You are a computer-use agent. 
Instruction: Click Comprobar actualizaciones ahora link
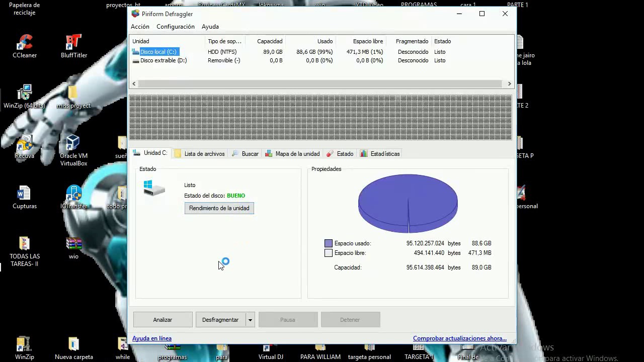pyautogui.click(x=460, y=338)
